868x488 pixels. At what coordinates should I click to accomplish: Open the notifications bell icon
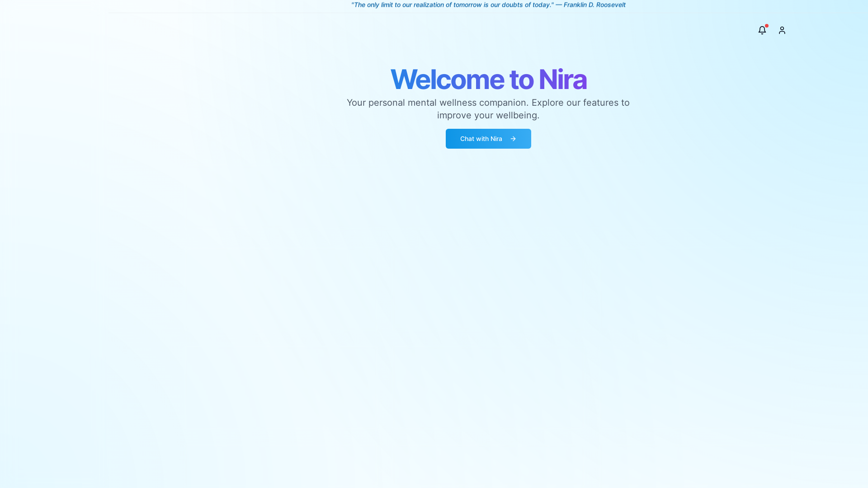tap(762, 30)
